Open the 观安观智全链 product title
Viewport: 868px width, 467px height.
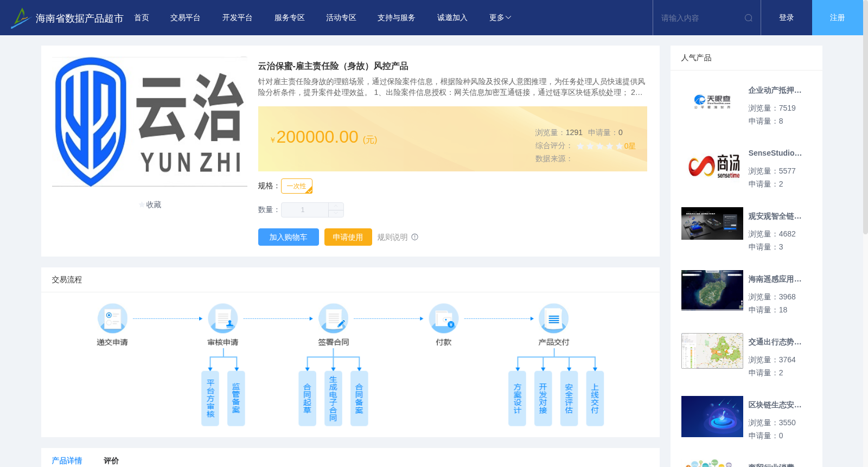(x=775, y=216)
